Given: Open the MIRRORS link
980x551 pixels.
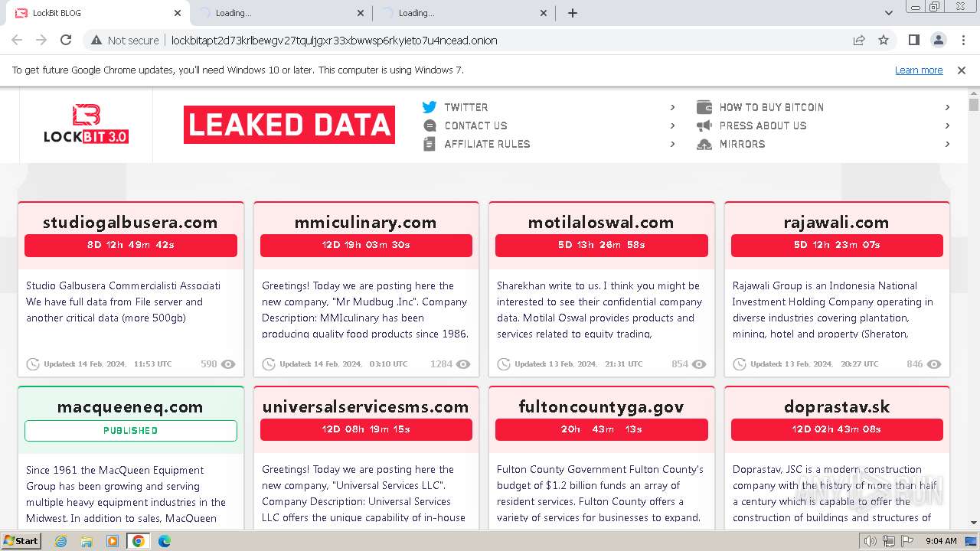Looking at the screenshot, I should pos(742,144).
